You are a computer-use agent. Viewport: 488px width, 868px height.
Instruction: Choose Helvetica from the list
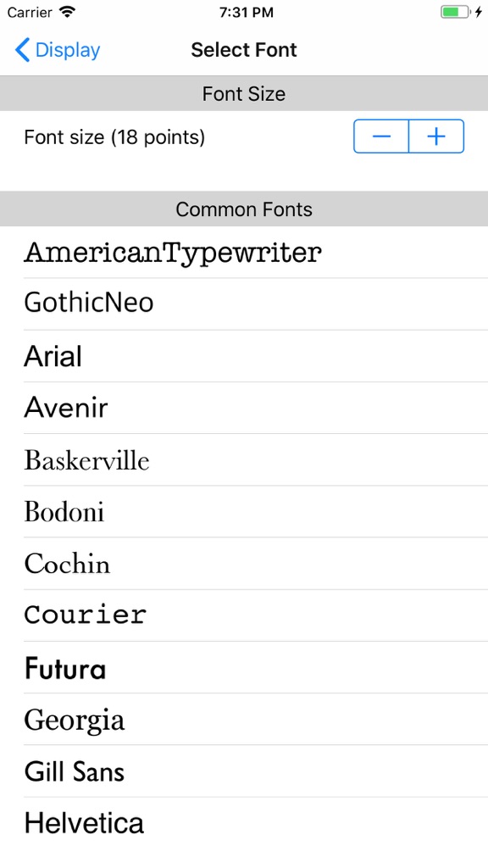pos(244,823)
